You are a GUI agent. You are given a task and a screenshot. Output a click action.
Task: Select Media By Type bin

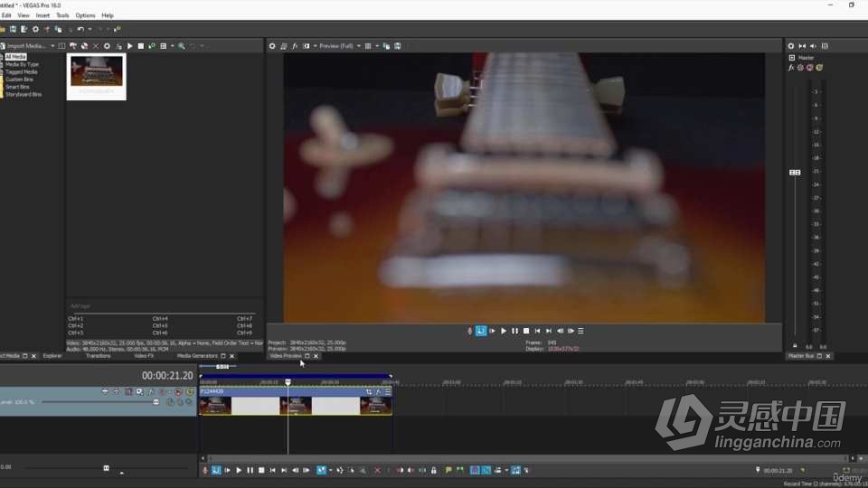tap(22, 64)
